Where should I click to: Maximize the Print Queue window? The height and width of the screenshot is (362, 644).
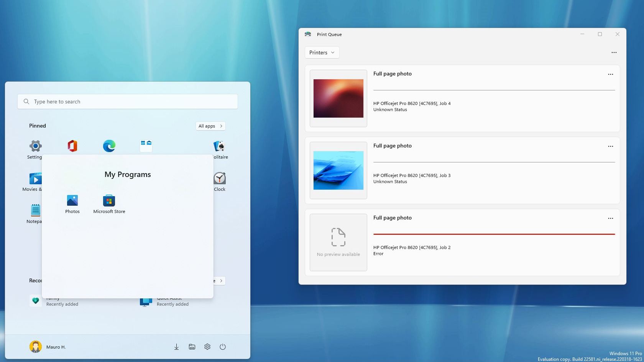(x=600, y=34)
